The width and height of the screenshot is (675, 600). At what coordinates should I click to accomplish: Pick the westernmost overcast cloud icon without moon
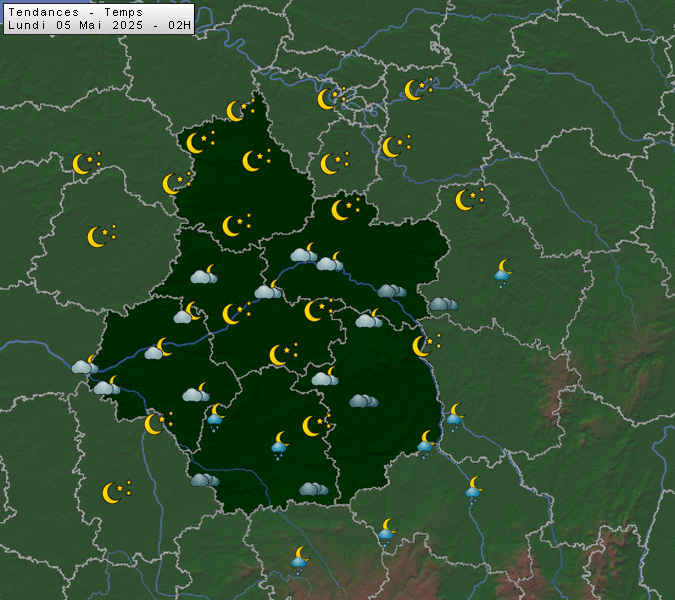point(205,480)
